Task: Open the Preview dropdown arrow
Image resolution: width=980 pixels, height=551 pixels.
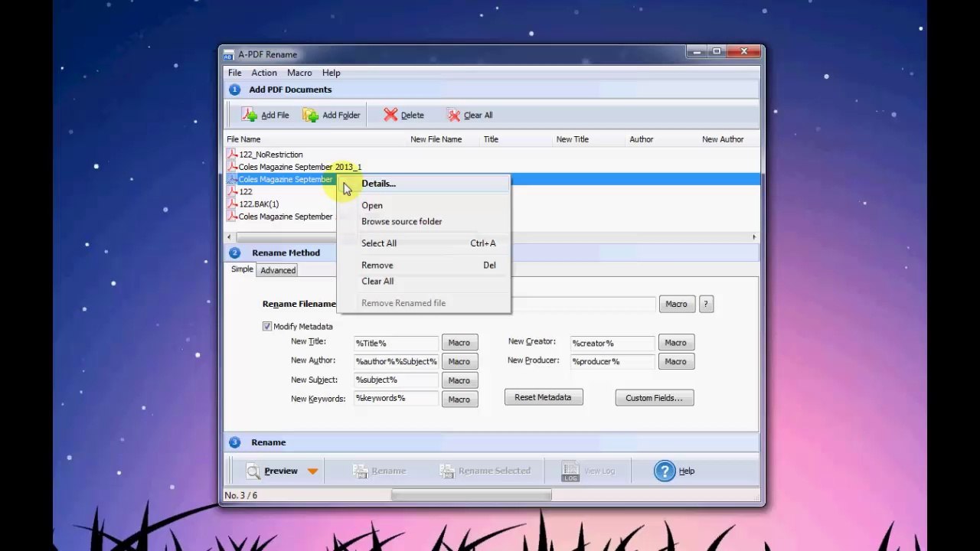Action: 312,471
